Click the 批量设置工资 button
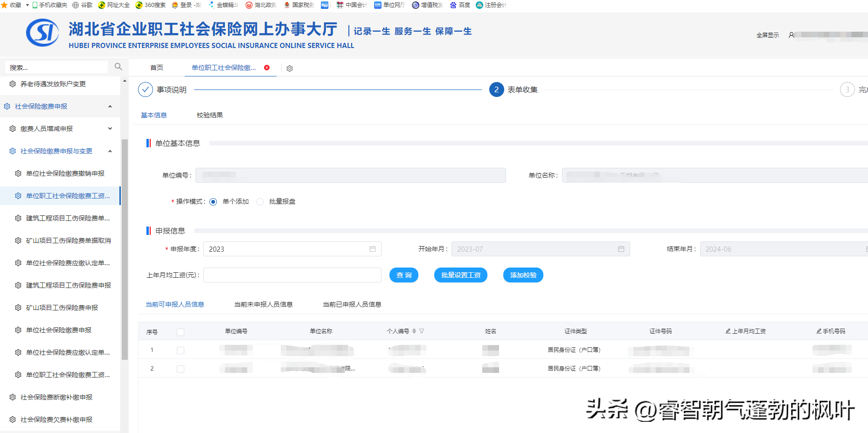This screenshot has width=868, height=433. click(461, 275)
